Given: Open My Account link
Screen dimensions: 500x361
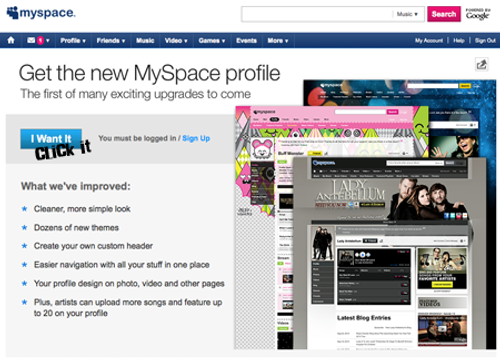Looking at the screenshot, I should click(x=429, y=41).
